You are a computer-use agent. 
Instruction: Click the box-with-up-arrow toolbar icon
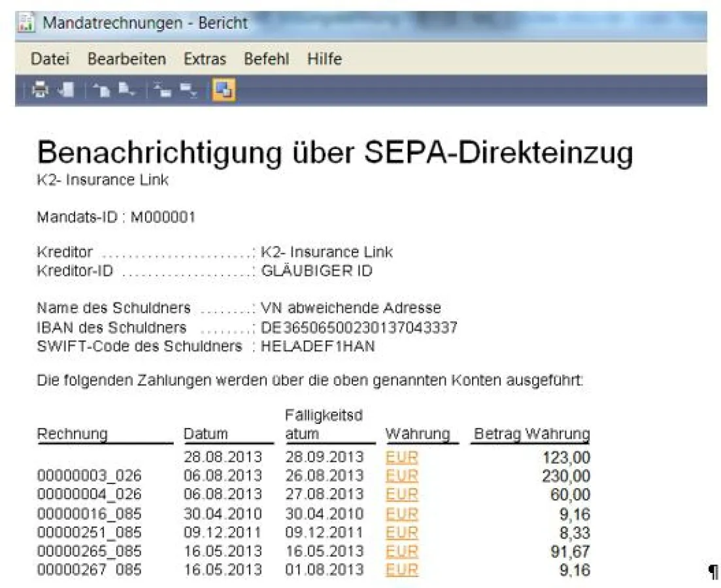[x=162, y=90]
